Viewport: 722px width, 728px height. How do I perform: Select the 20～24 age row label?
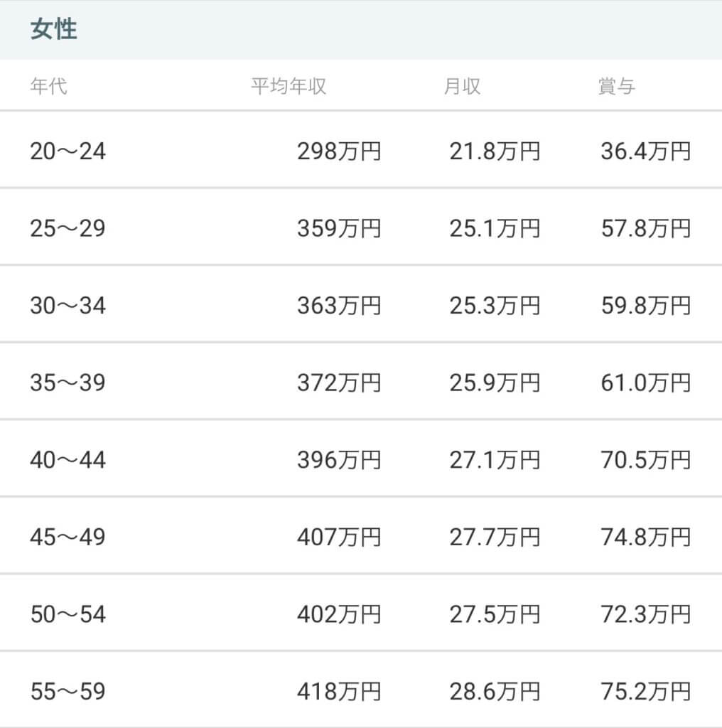pos(68,151)
